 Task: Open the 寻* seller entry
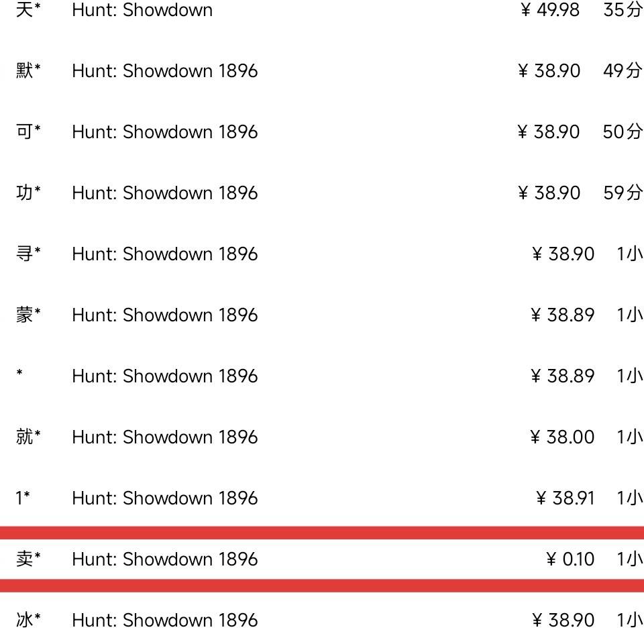[28, 254]
